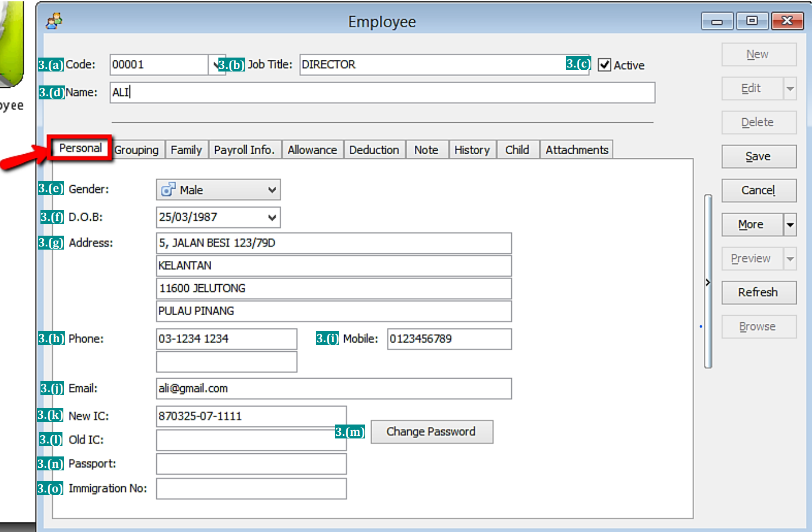Click the address line PULAU PINANG
This screenshot has width=812, height=532.
(334, 311)
